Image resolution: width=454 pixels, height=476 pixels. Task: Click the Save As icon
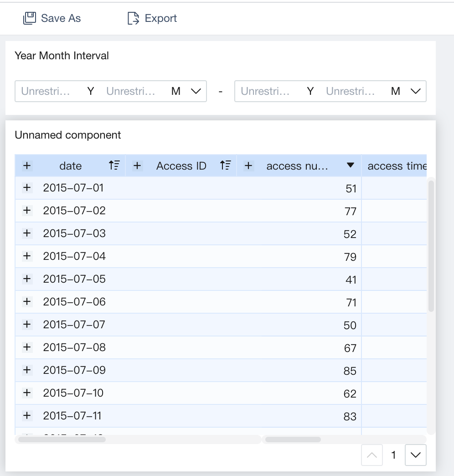[30, 18]
